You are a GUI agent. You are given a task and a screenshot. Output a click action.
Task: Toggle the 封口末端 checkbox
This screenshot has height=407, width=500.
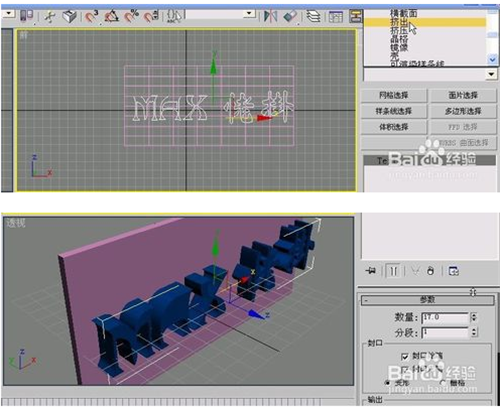pyautogui.click(x=405, y=370)
